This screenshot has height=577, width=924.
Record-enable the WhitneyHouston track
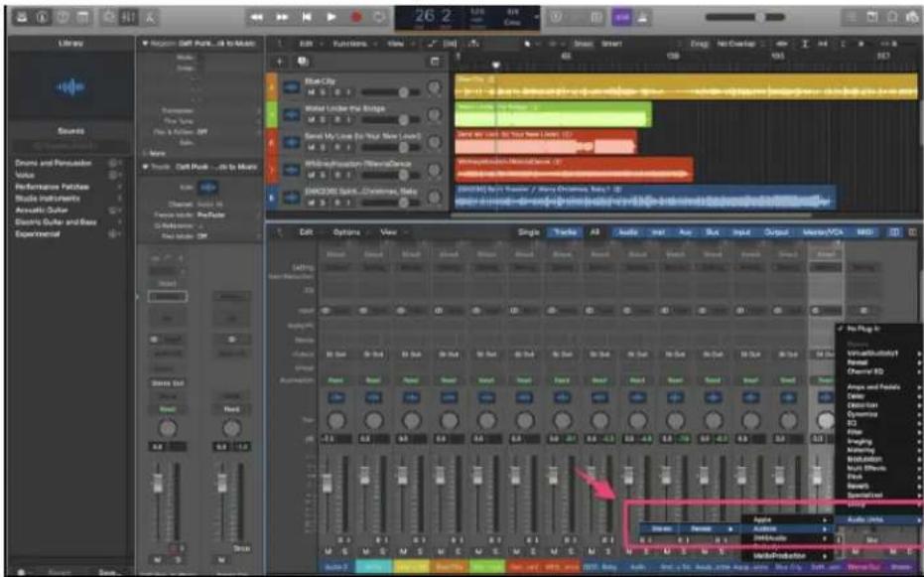coord(336,175)
